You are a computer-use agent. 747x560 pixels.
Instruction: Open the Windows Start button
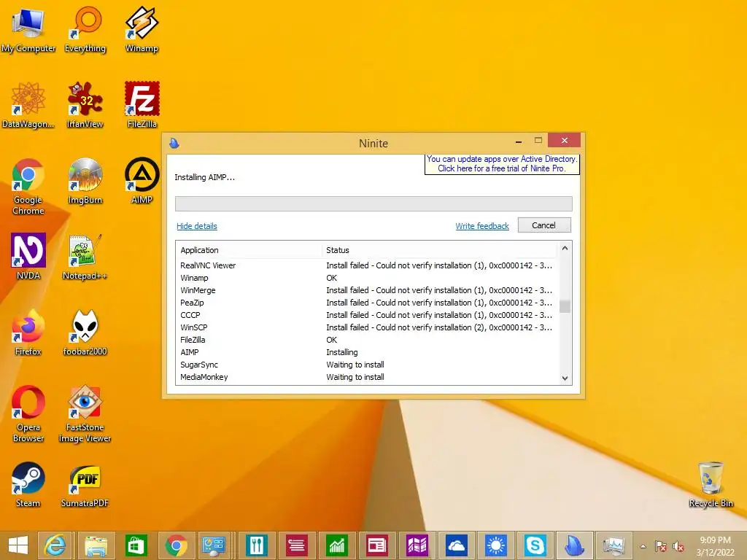(x=18, y=545)
